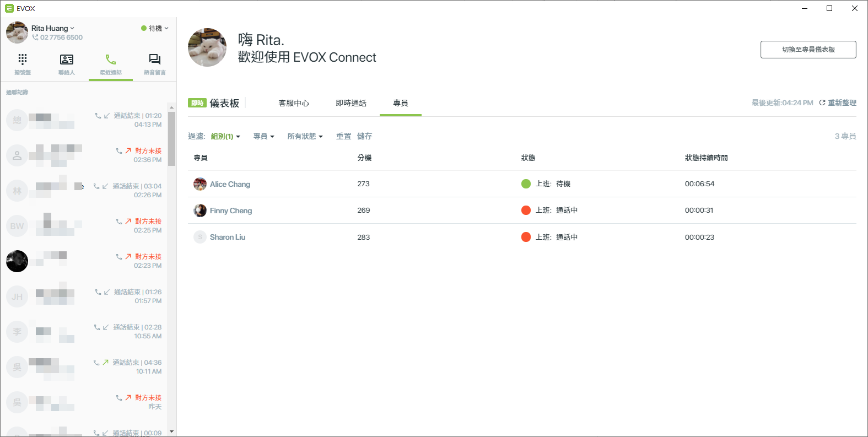Click the green outgoing arrow in the 10:11 AM call
The image size is (868, 437).
tap(105, 363)
